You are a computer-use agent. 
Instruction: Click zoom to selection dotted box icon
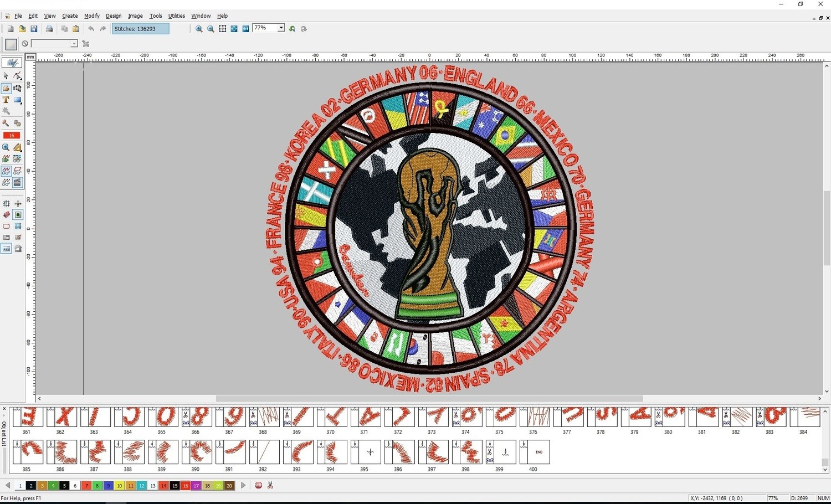[222, 29]
